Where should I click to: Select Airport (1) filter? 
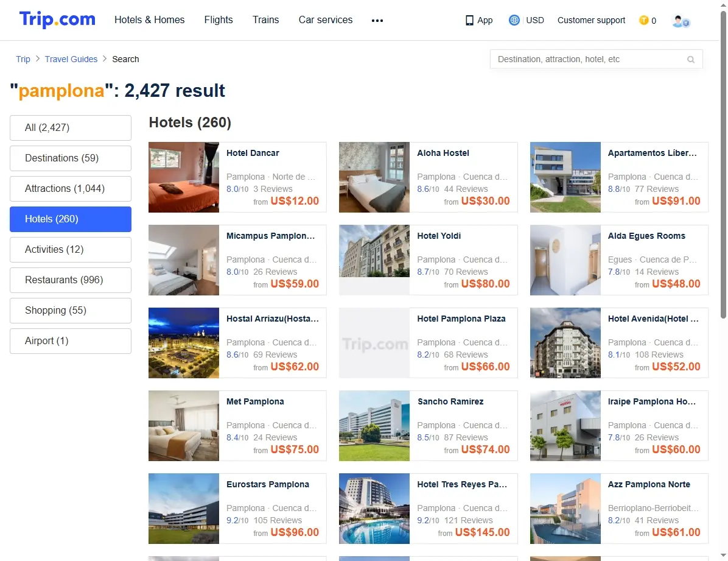(x=71, y=340)
